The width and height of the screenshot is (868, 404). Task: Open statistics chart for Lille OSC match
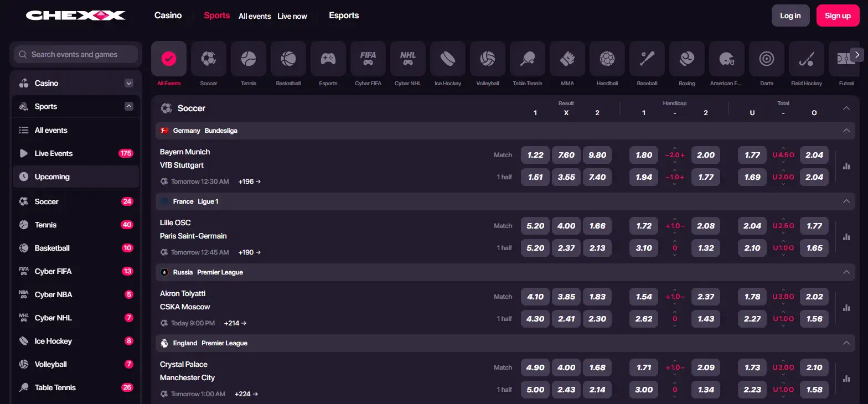(x=846, y=237)
